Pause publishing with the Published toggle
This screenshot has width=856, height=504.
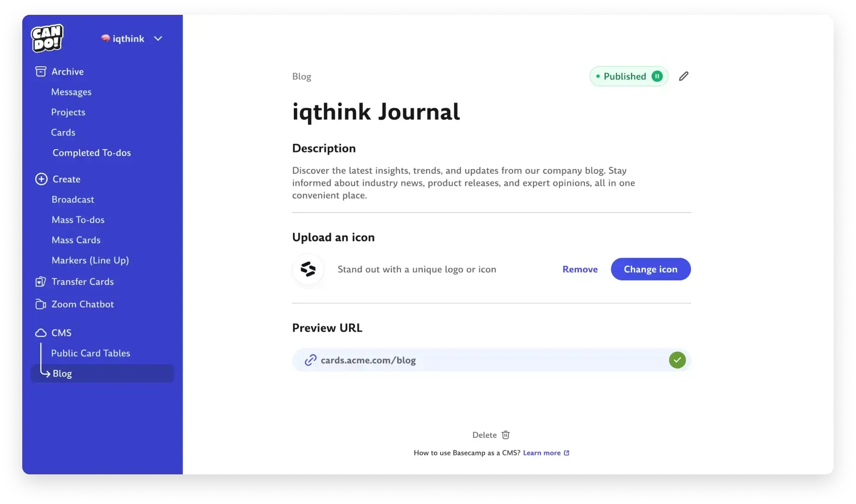click(x=657, y=76)
